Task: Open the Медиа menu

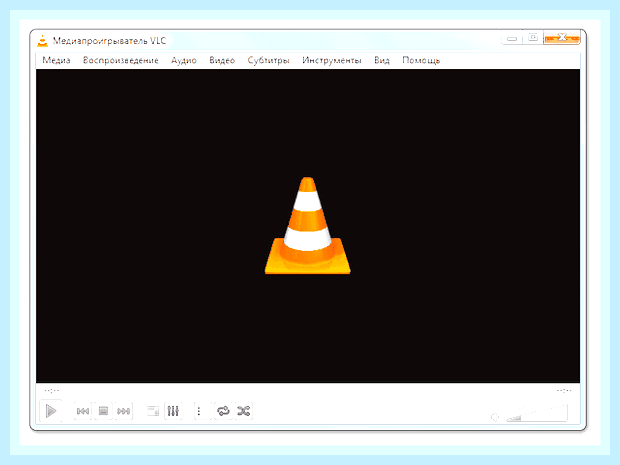Action: point(57,60)
